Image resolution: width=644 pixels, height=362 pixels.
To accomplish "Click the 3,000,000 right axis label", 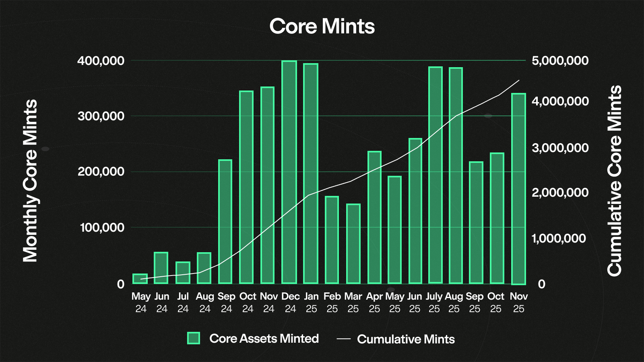I will [x=560, y=148].
